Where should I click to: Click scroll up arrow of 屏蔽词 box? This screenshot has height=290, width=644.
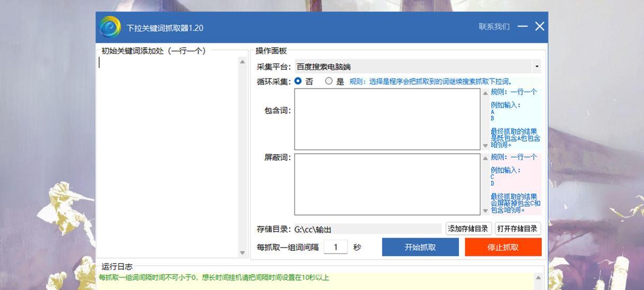485,159
